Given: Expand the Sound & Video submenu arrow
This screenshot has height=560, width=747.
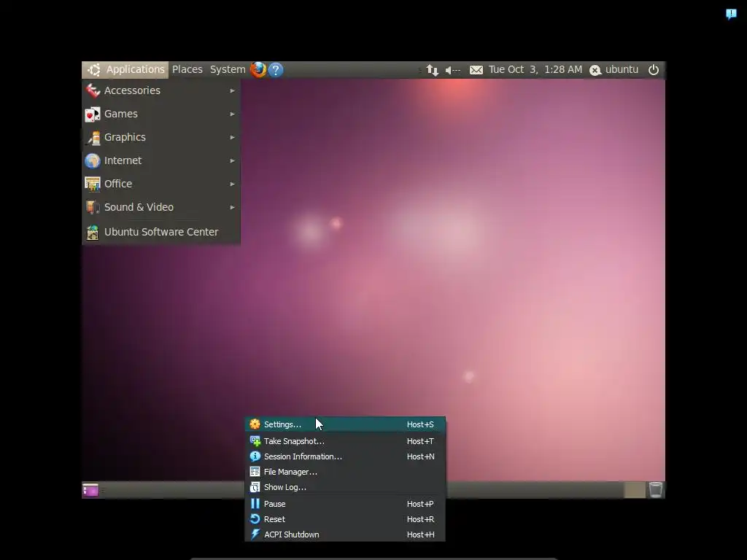Looking at the screenshot, I should coord(233,207).
